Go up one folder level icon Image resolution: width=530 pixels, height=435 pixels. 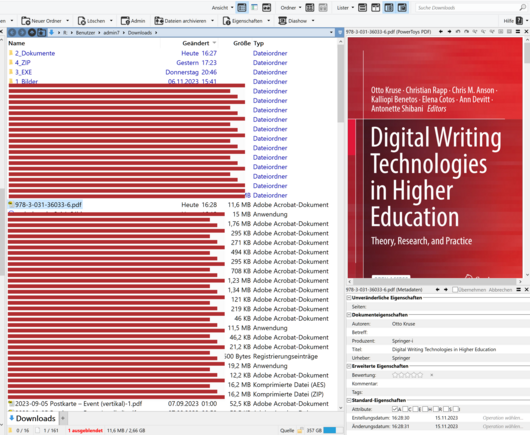[x=32, y=32]
